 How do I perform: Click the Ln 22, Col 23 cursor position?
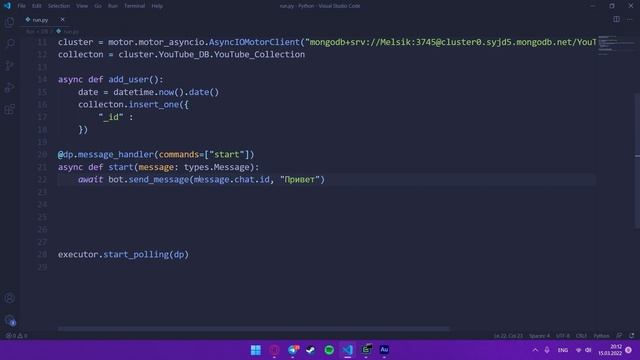point(508,336)
